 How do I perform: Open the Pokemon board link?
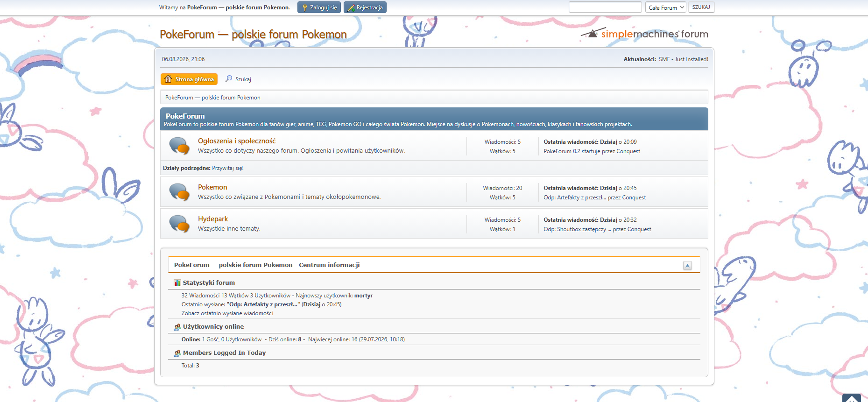212,187
